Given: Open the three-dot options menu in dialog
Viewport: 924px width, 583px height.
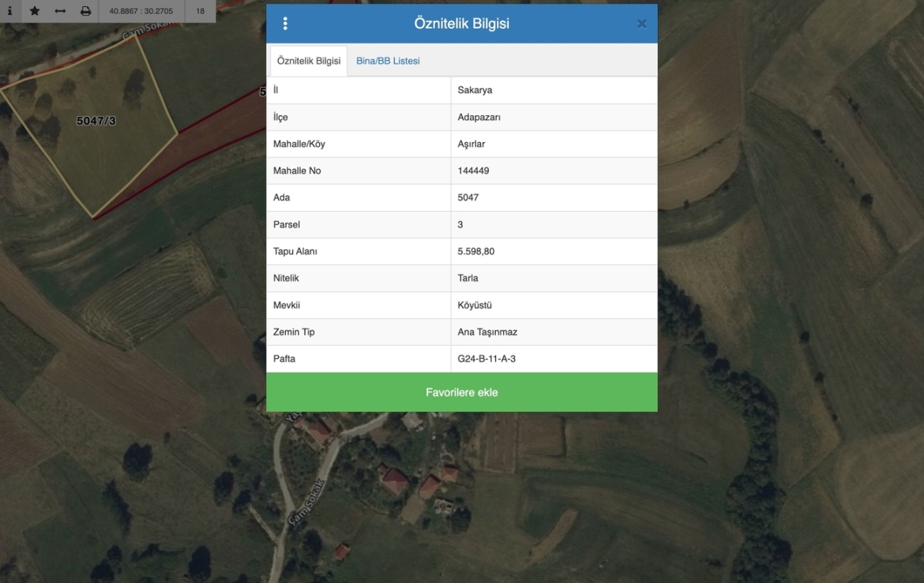Looking at the screenshot, I should tap(285, 24).
